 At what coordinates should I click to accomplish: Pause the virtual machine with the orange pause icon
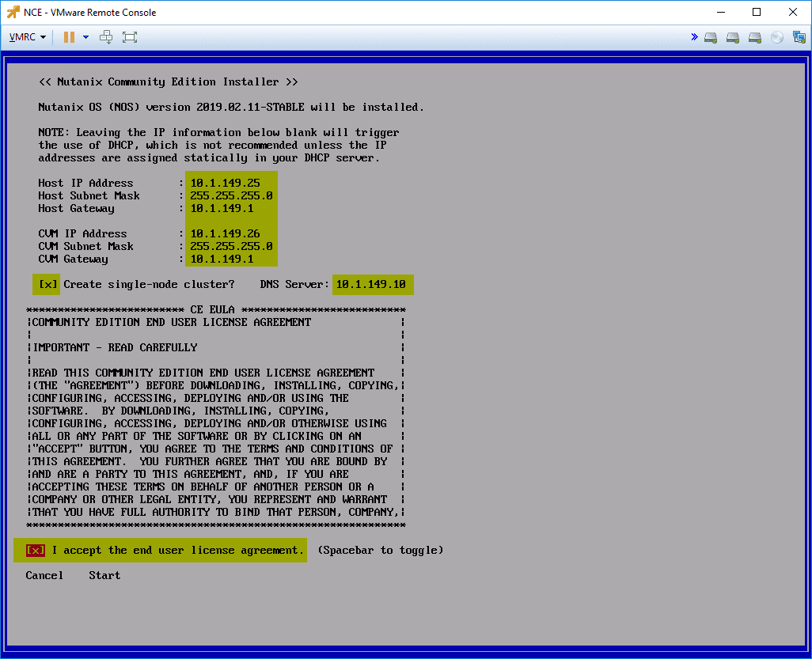[x=69, y=37]
